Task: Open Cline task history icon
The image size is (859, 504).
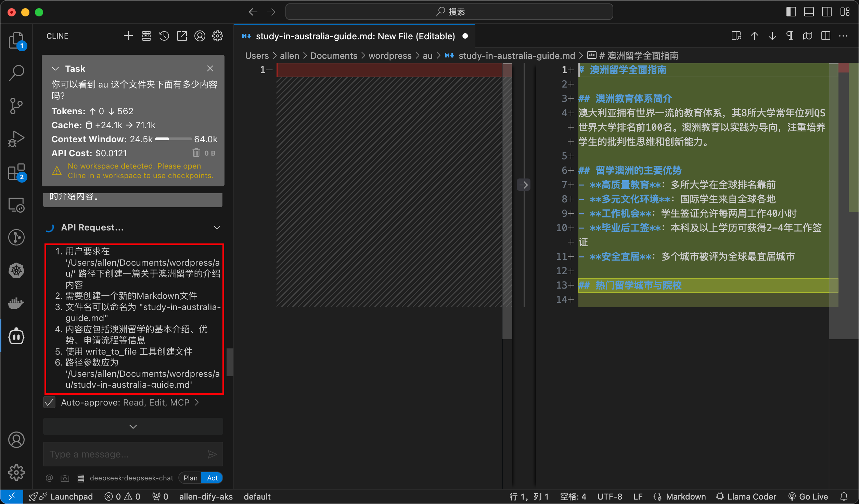Action: pyautogui.click(x=164, y=36)
